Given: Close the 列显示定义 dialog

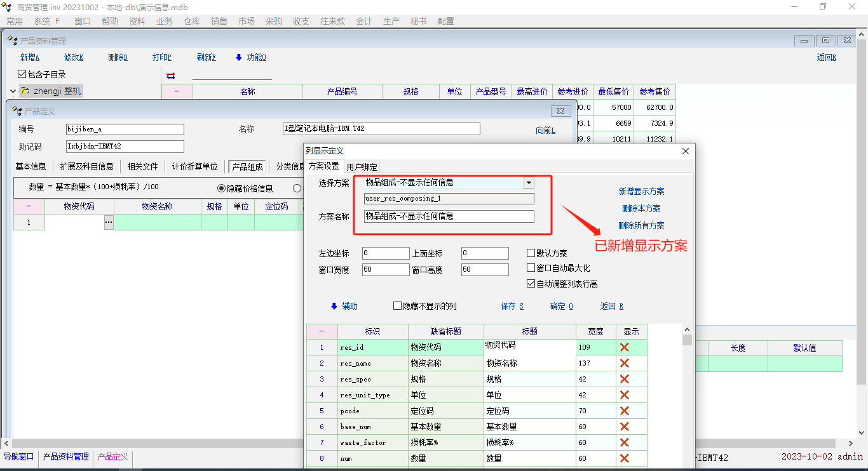Looking at the screenshot, I should click(x=685, y=151).
